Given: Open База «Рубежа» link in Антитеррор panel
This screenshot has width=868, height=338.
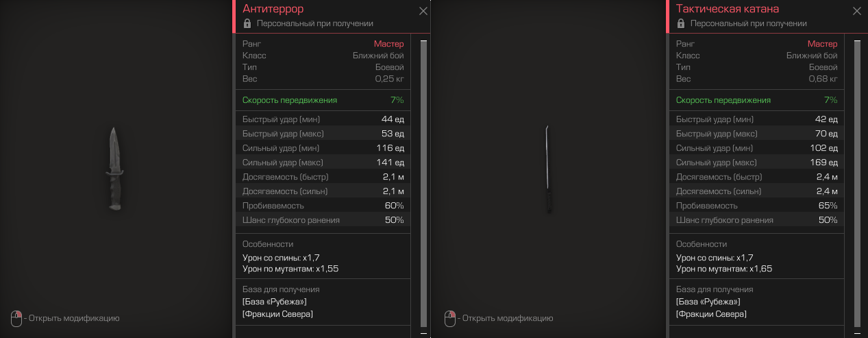Looking at the screenshot, I should tap(274, 302).
